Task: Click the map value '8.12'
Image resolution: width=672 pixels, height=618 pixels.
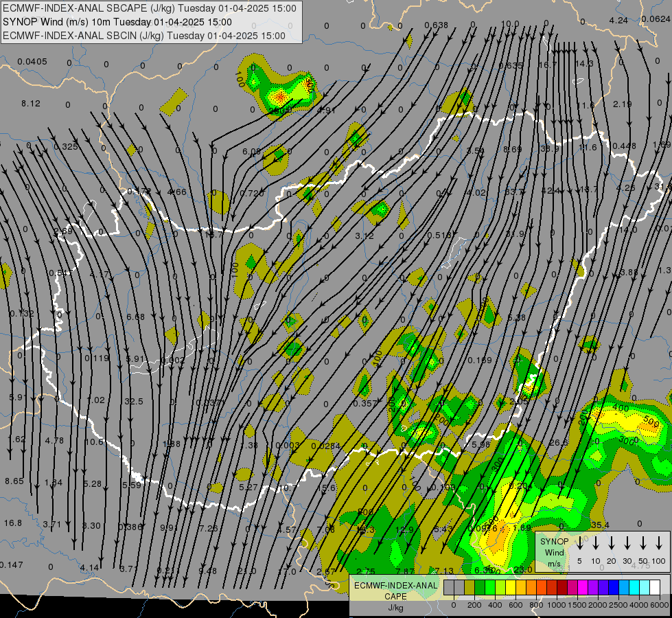Action: pyautogui.click(x=31, y=104)
